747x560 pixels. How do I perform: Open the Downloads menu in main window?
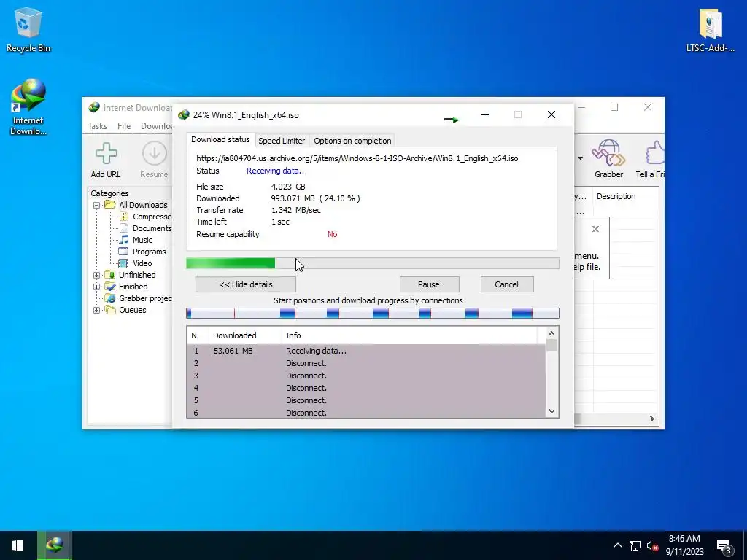click(156, 125)
